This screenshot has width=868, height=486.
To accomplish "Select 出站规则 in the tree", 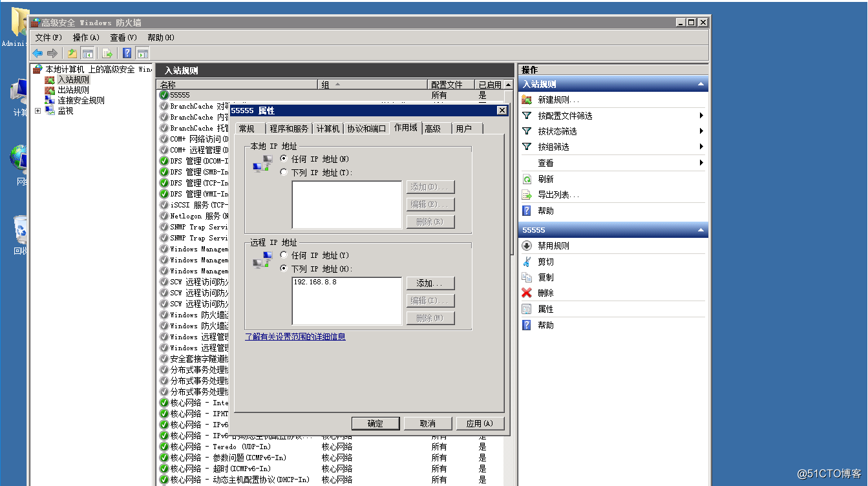I will (x=73, y=90).
